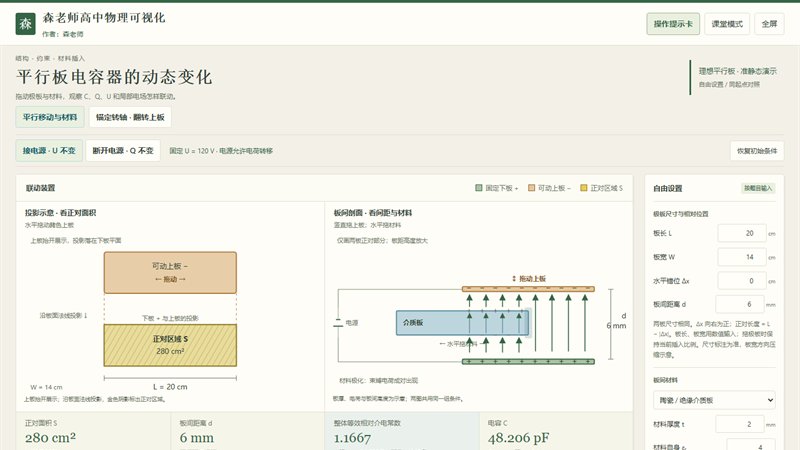
Task: Click the 固定下板 legend swatch
Action: (479, 188)
